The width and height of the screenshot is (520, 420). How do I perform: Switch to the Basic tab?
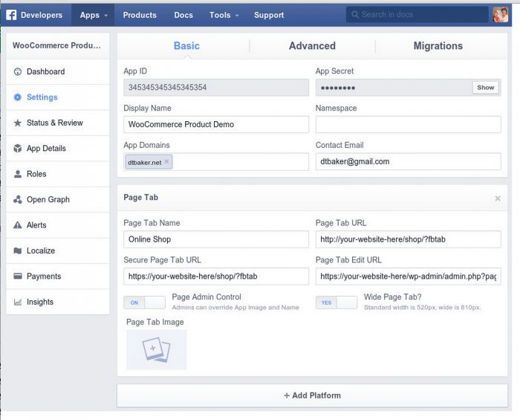pyautogui.click(x=186, y=46)
